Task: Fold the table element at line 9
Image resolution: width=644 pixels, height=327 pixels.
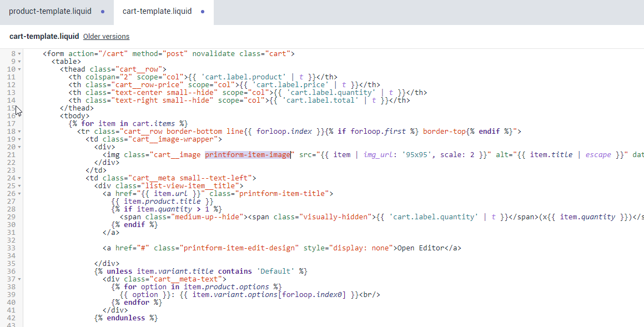Action: coord(19,62)
